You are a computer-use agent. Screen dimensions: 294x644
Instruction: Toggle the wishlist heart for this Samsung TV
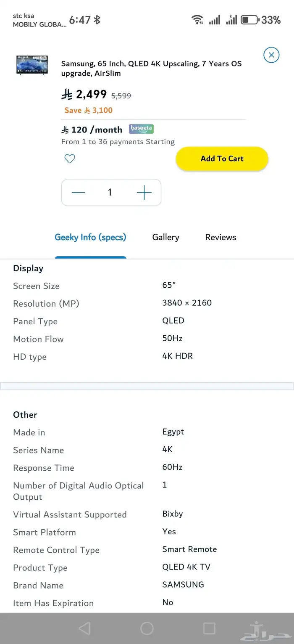[x=70, y=159]
